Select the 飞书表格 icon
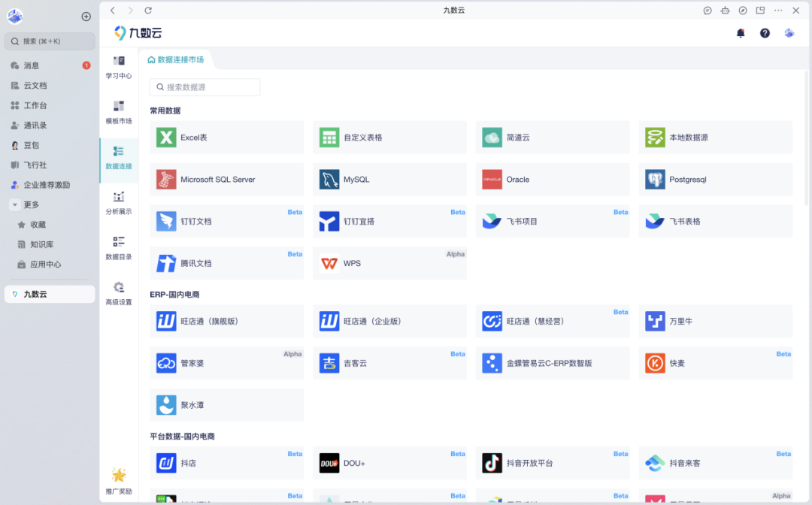Image resolution: width=812 pixels, height=505 pixels. coord(655,222)
